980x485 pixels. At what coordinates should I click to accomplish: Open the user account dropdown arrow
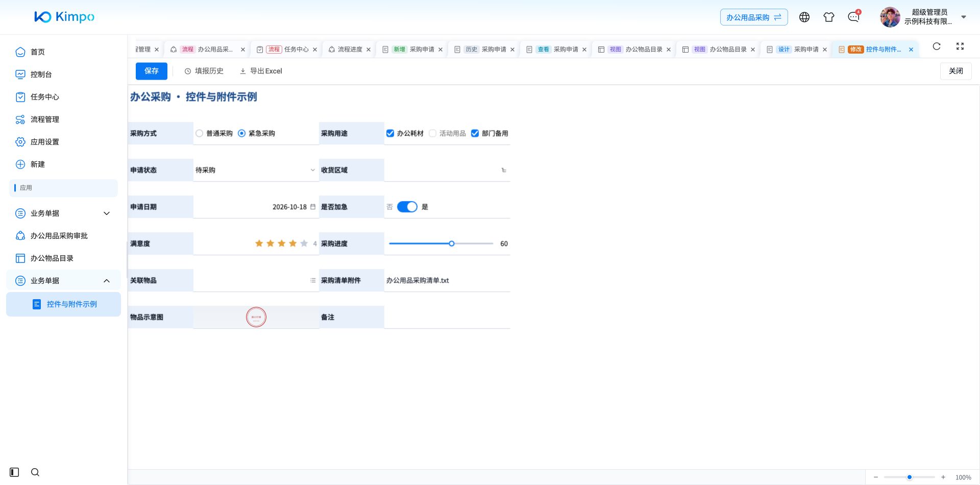pos(964,17)
